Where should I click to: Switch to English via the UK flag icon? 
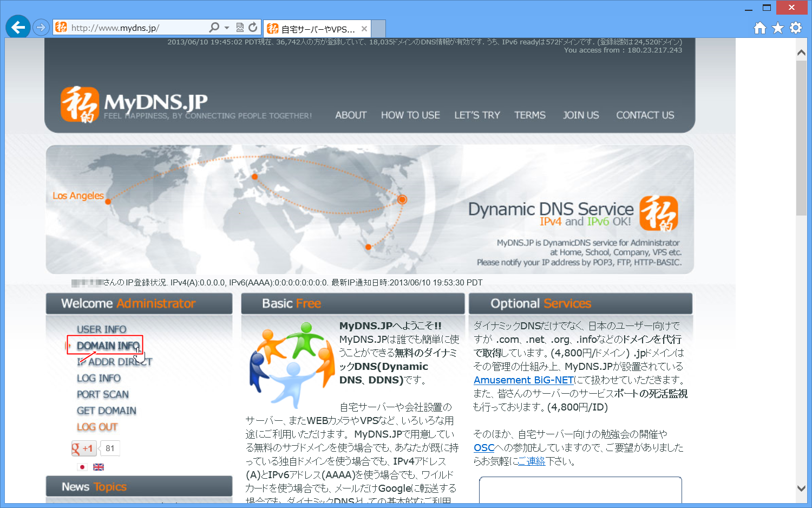click(98, 466)
